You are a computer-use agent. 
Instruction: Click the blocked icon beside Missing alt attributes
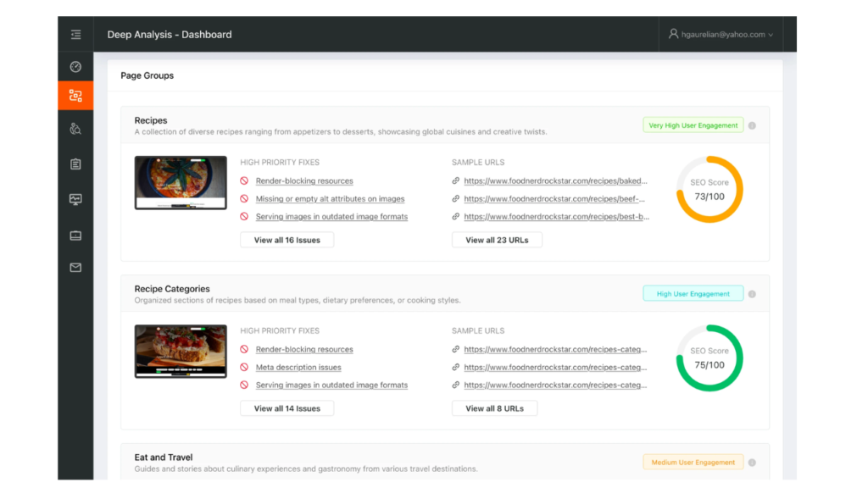point(244,198)
